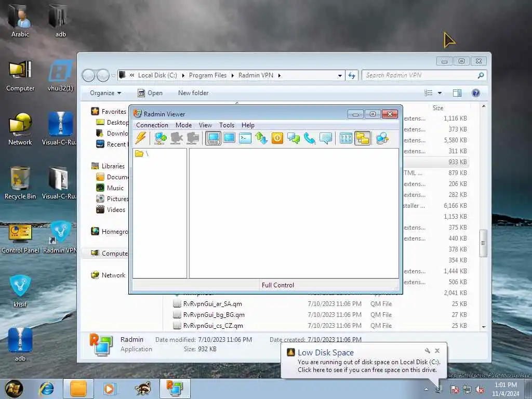
Task: Click Radmin Viewer taskbar button
Action: (x=175, y=388)
